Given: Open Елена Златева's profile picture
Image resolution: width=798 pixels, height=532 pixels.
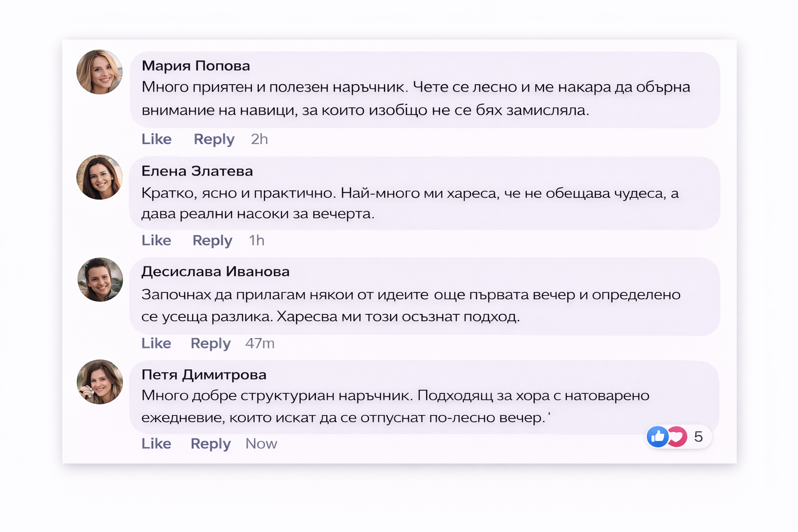Looking at the screenshot, I should [99, 177].
